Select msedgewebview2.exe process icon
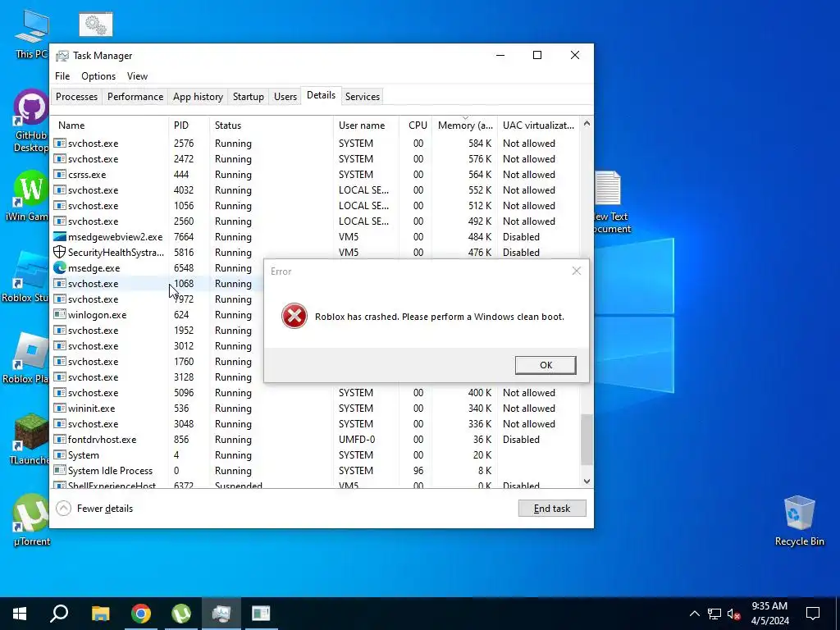Image resolution: width=840 pixels, height=630 pixels. coord(59,237)
